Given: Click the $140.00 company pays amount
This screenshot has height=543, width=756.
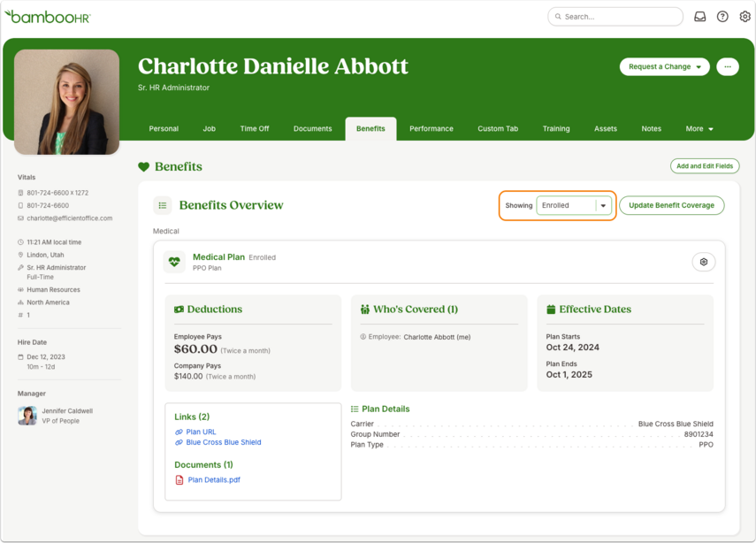Looking at the screenshot, I should tap(188, 376).
